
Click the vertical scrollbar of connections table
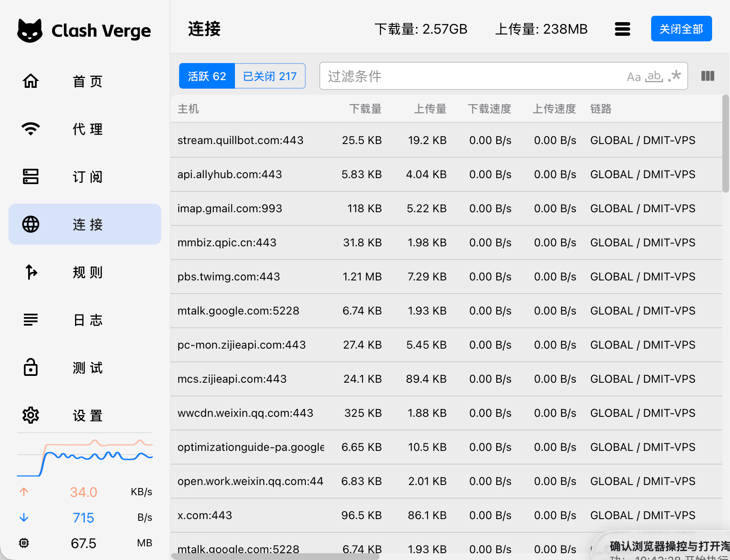[726, 144]
